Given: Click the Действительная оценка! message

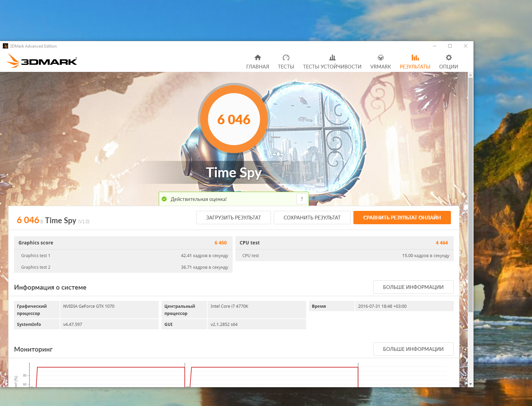Looking at the screenshot, I should (199, 199).
